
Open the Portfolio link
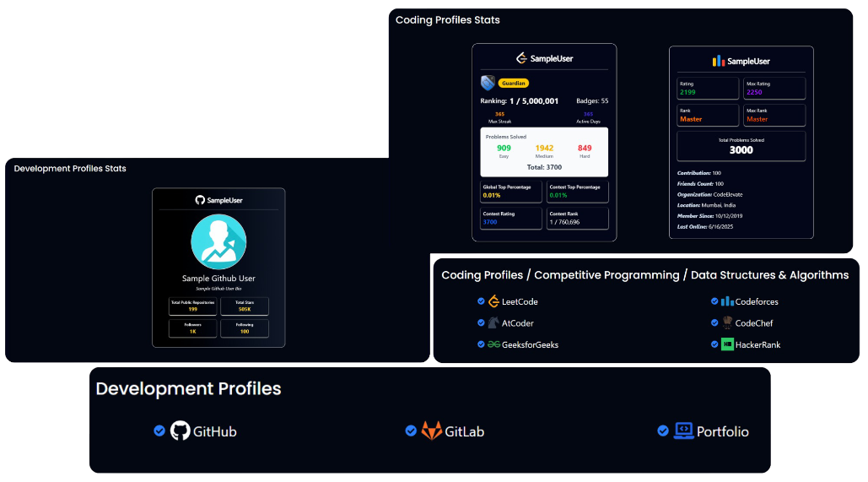coord(722,431)
